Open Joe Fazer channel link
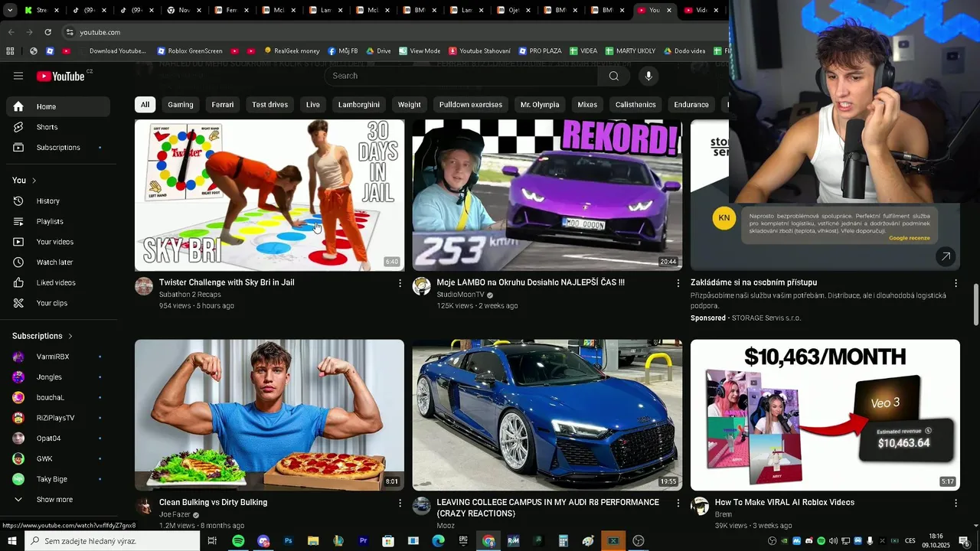Image resolution: width=980 pixels, height=551 pixels. (175, 514)
